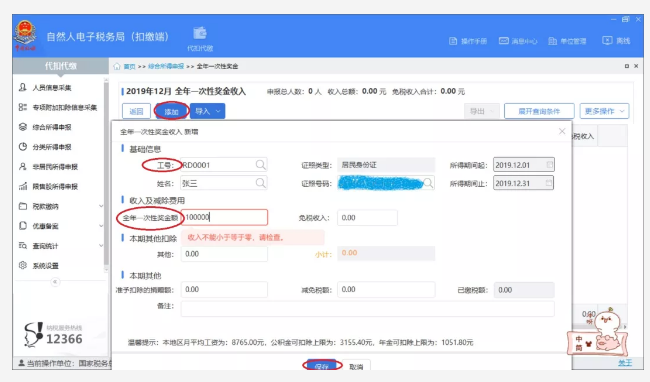Click the 所得期间止 date field
The image size is (650, 382).
tap(524, 183)
